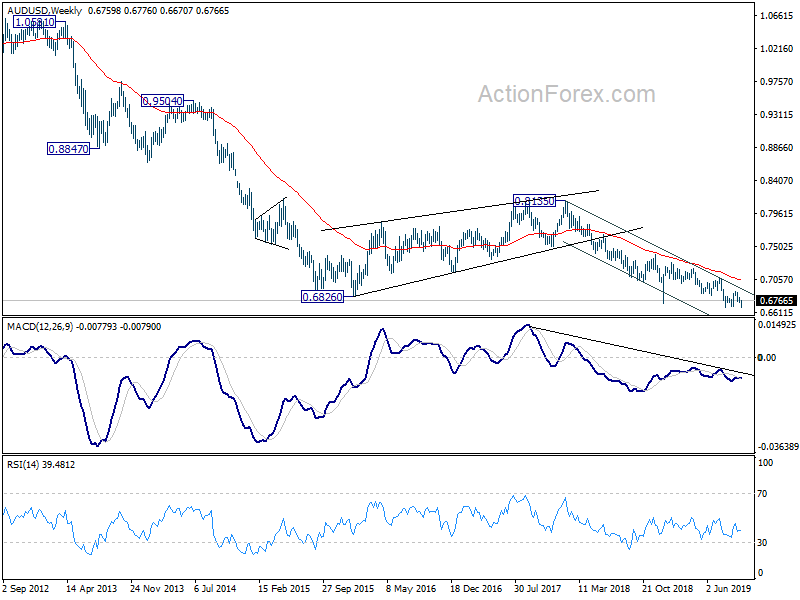The image size is (800, 600).
Task: Click the RSI 70 level label
Action: click(x=762, y=493)
